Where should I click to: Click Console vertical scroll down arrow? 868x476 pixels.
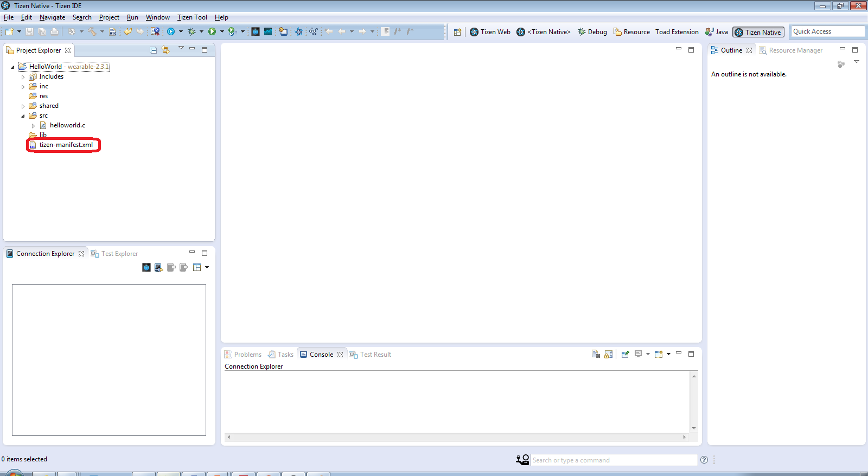694,428
